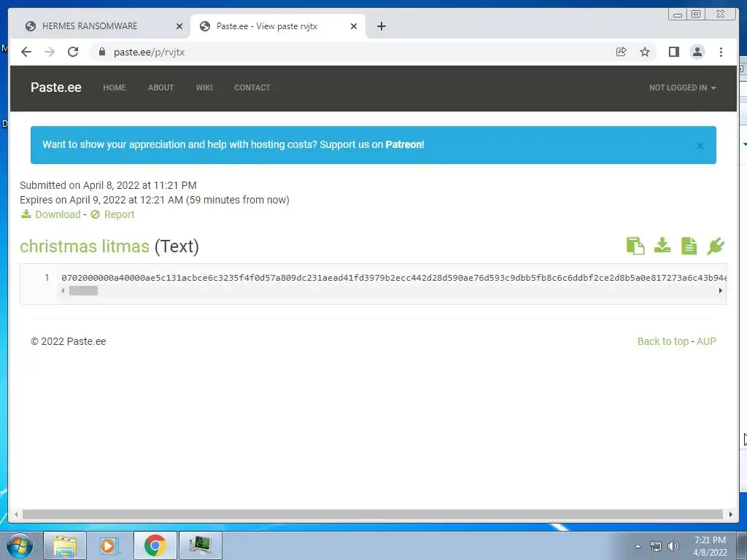Open network status tray icon
The image size is (747, 560).
(x=656, y=546)
